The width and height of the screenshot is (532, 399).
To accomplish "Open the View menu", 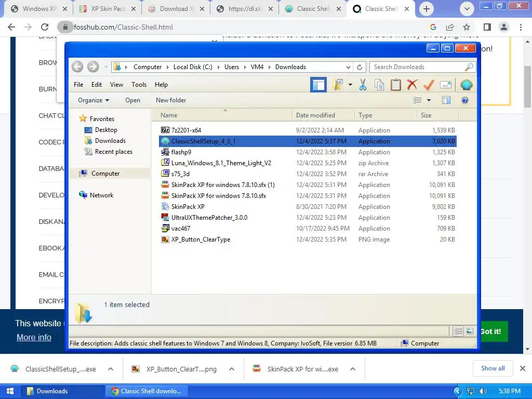I will pyautogui.click(x=116, y=85).
